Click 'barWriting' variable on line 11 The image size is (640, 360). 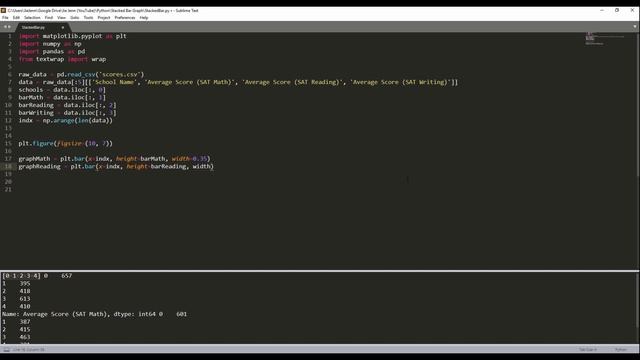click(x=36, y=113)
